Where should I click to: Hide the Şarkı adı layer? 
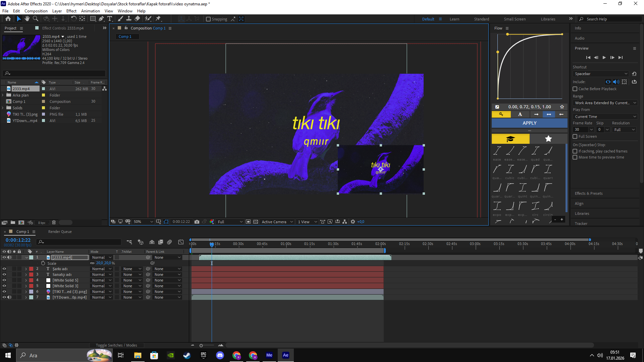(4, 269)
